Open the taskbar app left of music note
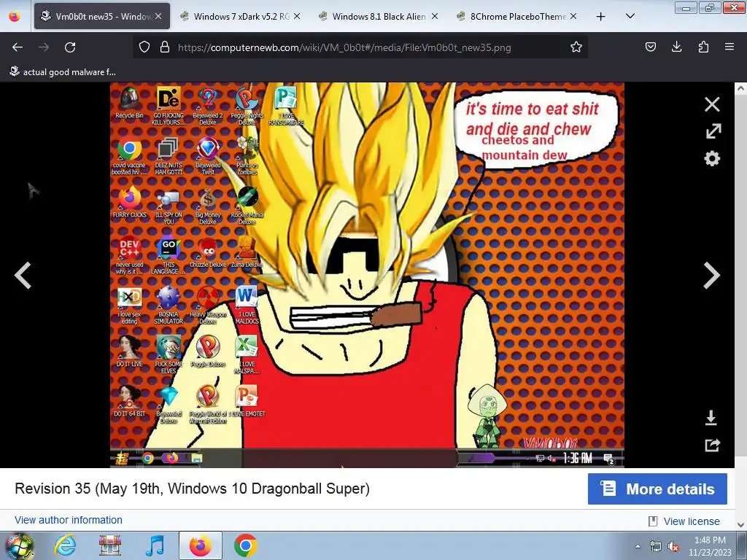The height and width of the screenshot is (560, 747). (110, 545)
